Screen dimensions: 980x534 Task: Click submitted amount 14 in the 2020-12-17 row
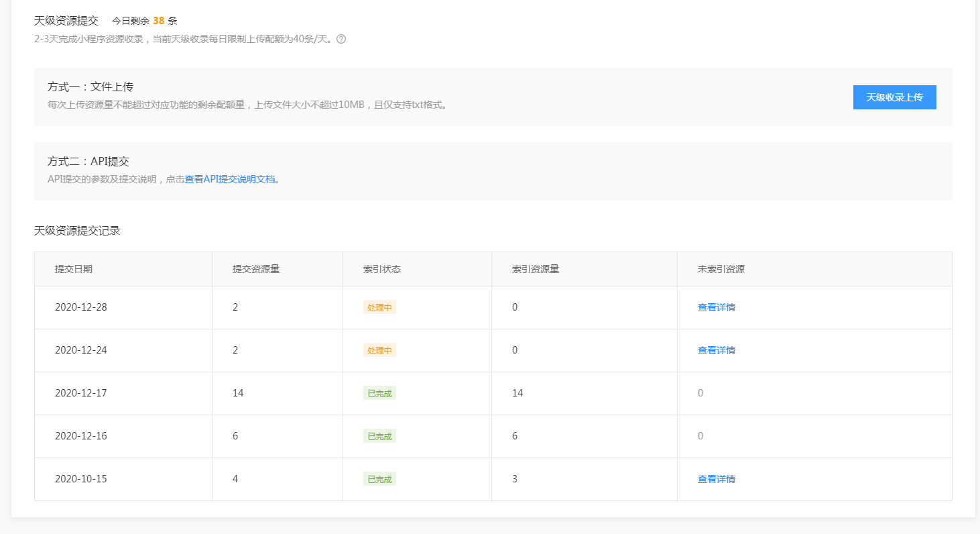point(238,393)
